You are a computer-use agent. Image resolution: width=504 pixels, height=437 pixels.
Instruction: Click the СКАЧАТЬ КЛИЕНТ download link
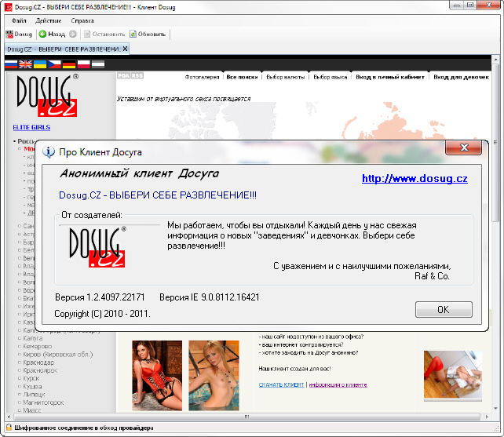pyautogui.click(x=281, y=384)
